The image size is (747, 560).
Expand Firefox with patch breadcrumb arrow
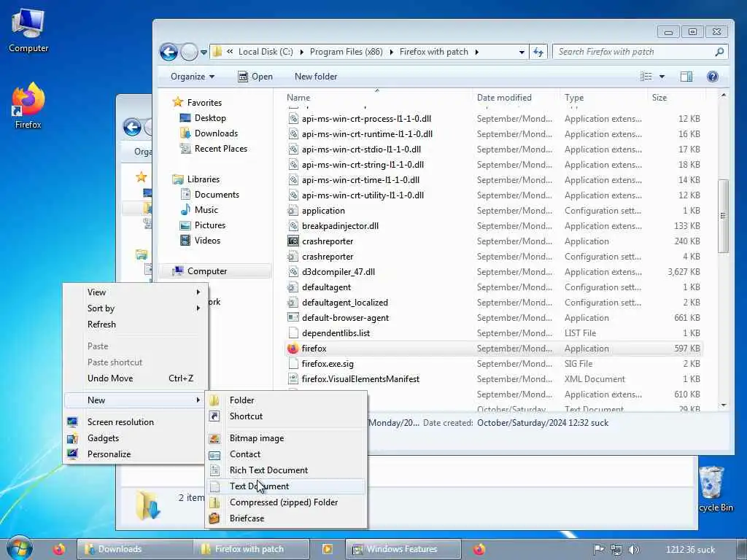click(x=476, y=52)
